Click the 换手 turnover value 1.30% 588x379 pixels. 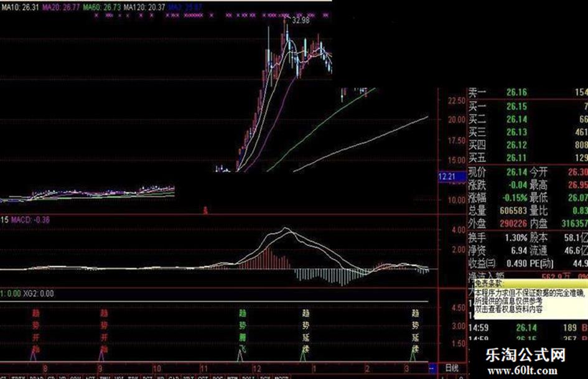point(516,238)
